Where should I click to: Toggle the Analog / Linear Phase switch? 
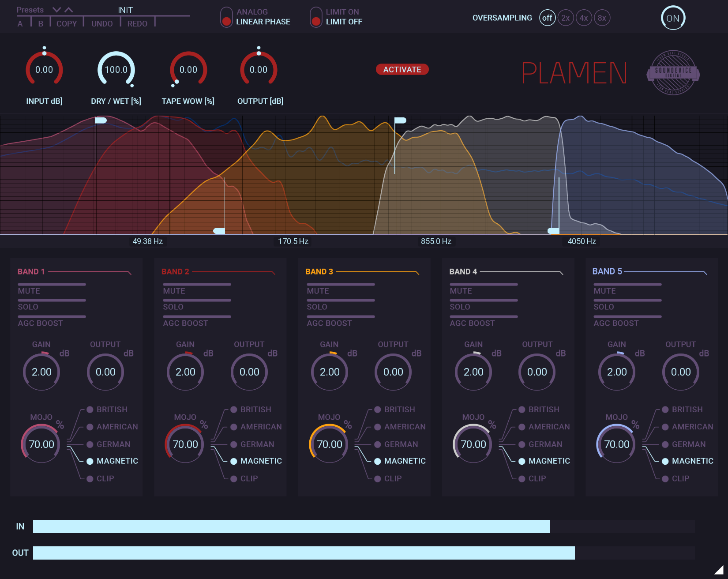pos(226,17)
